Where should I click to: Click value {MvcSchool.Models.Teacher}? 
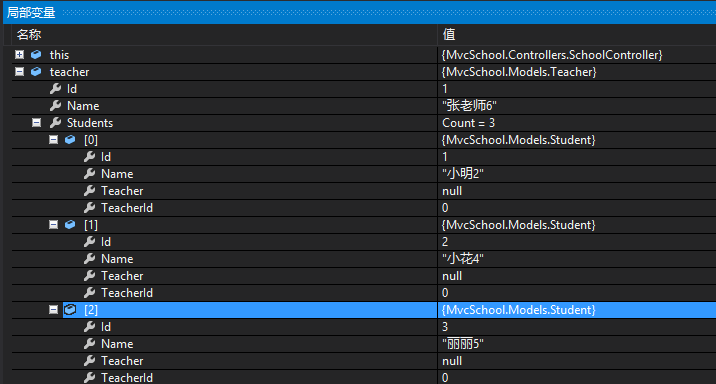point(519,72)
